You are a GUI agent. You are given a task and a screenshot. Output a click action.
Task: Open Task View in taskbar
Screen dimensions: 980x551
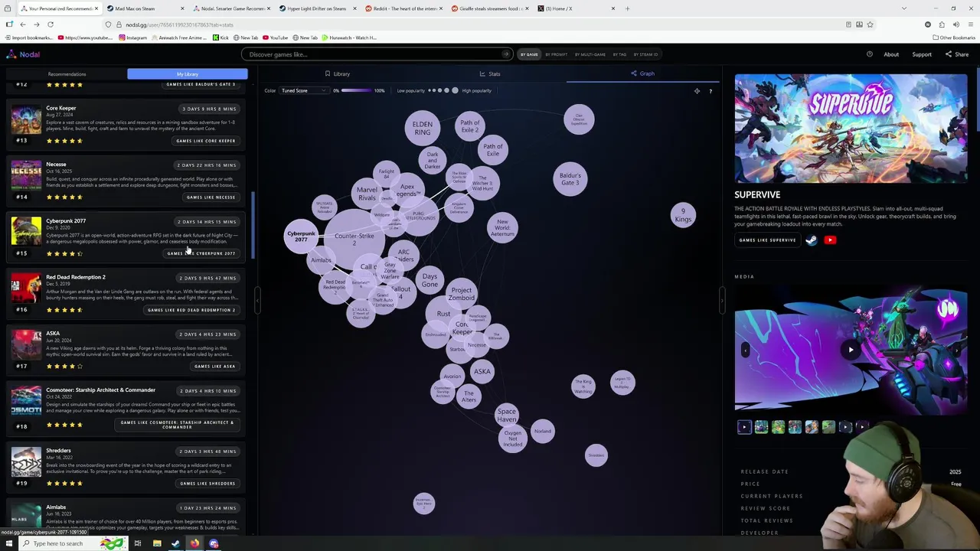(x=138, y=543)
